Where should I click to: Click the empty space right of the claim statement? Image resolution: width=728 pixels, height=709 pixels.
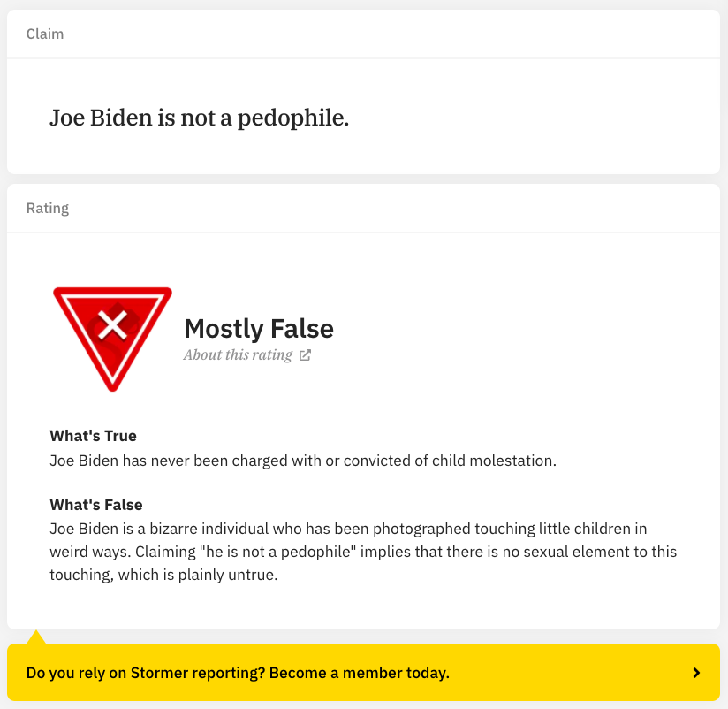pyautogui.click(x=530, y=118)
